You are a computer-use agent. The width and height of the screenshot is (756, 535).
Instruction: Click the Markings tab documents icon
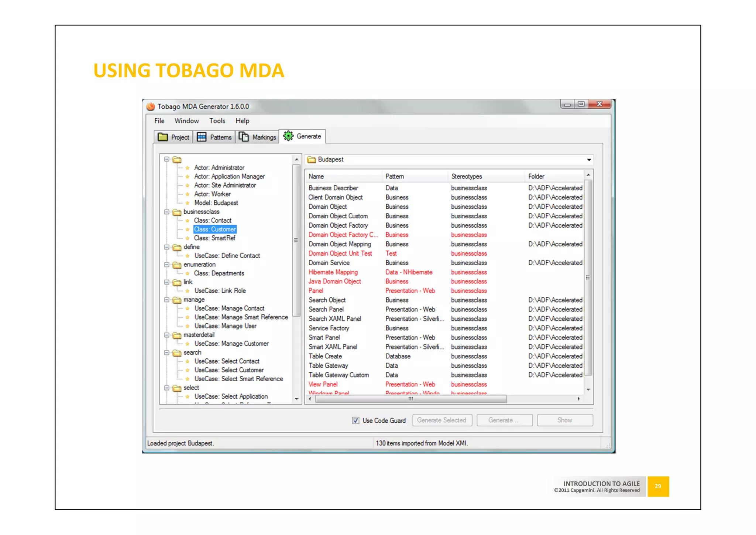(244, 137)
